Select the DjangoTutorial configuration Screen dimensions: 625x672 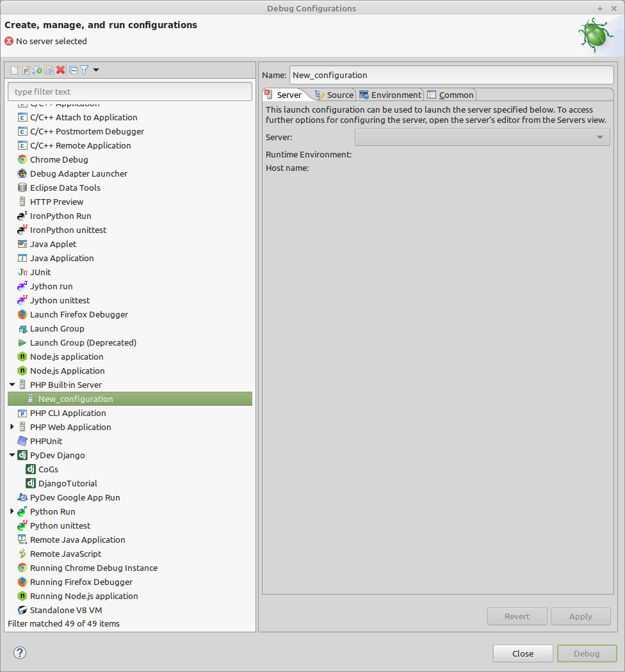coord(68,483)
